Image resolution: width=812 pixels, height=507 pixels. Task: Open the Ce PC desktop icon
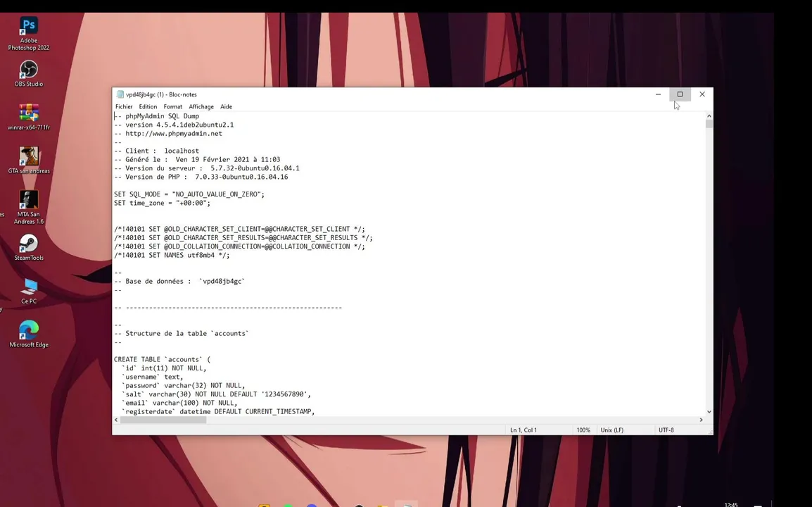tap(28, 291)
